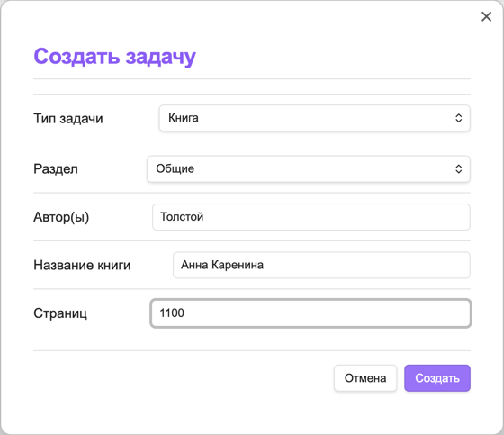Click the Автор(ы) label
Viewport: 504px width, 435px height.
click(61, 217)
